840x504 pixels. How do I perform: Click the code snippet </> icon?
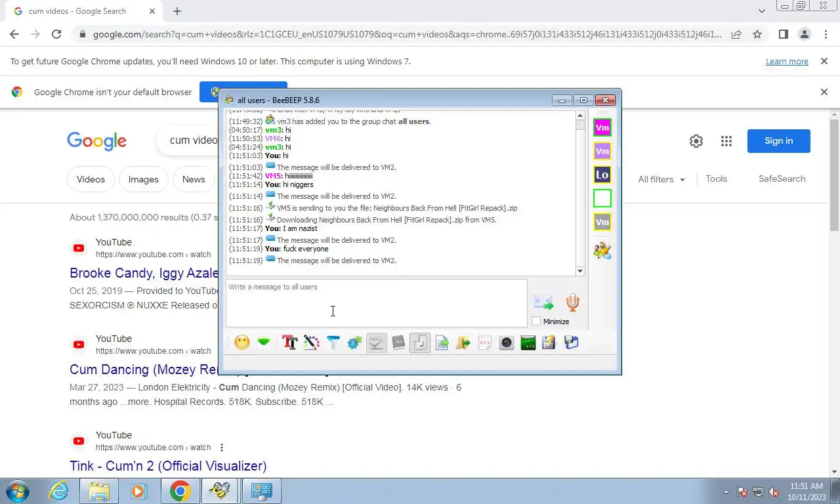(x=485, y=343)
